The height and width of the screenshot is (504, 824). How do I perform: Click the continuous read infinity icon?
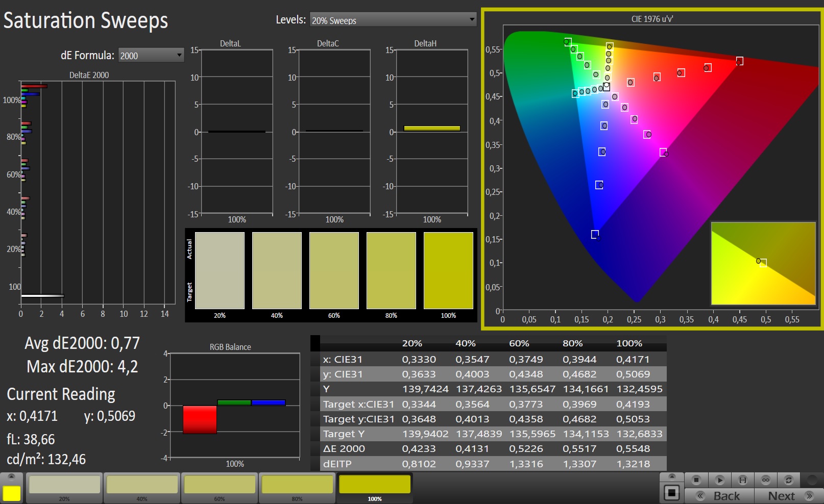[765, 480]
